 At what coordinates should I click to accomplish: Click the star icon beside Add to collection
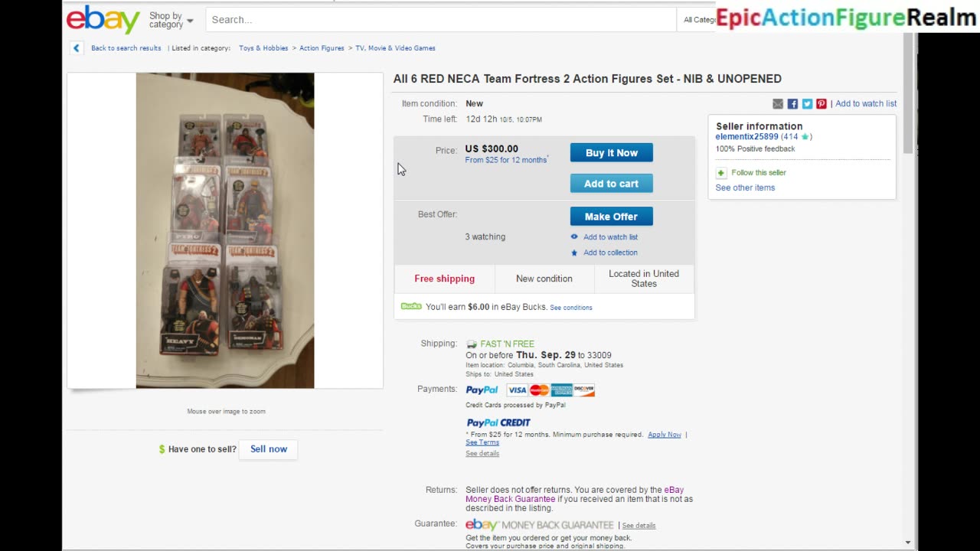[x=574, y=253]
